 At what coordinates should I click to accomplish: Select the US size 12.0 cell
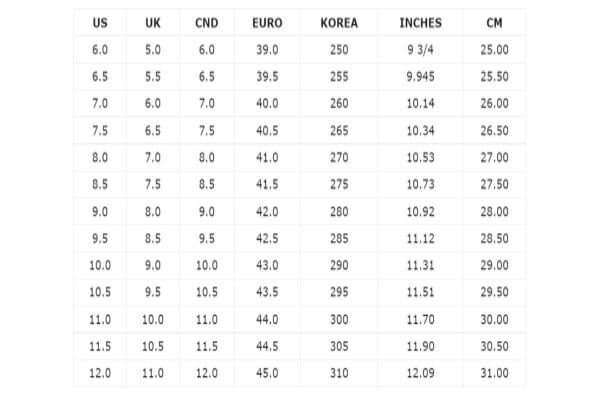click(x=100, y=373)
